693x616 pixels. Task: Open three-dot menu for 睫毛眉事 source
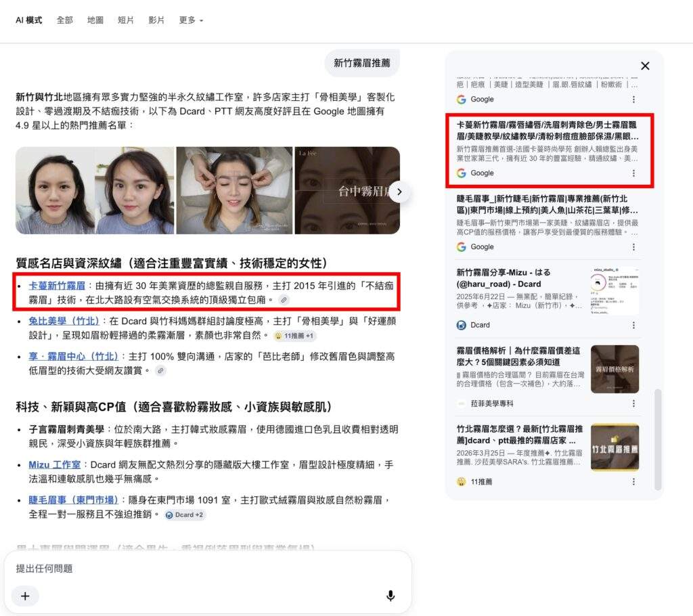pos(633,247)
